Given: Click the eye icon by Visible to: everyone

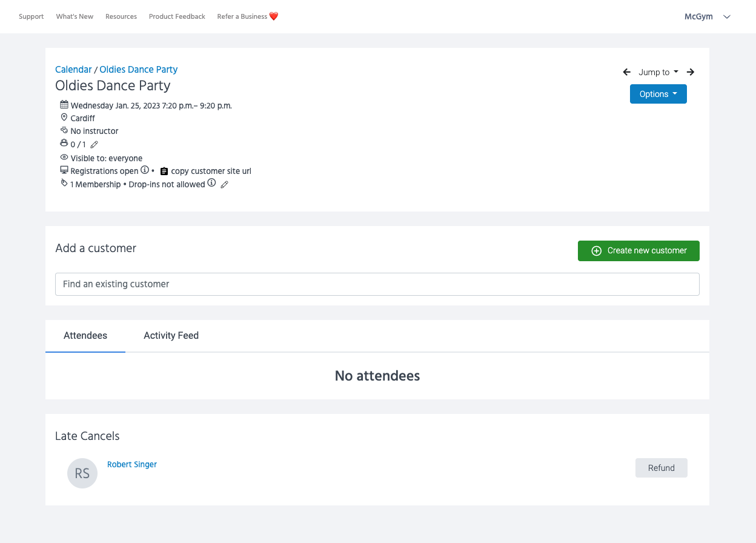Looking at the screenshot, I should click(64, 158).
